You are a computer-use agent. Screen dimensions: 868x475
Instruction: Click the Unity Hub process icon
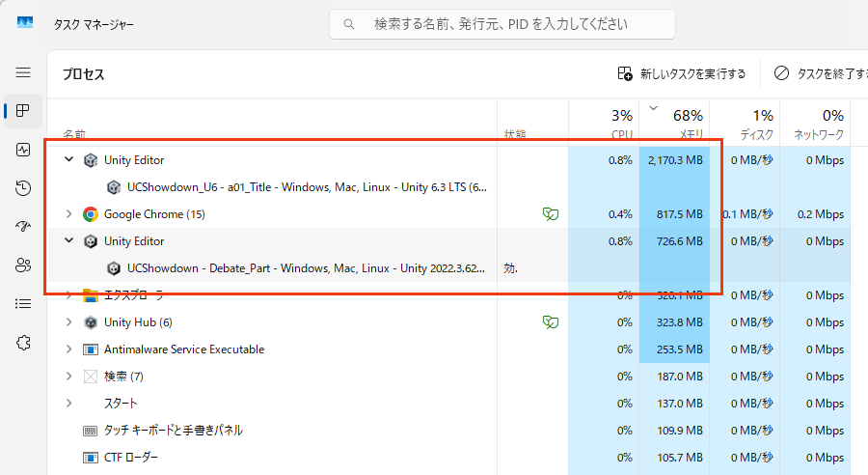pyautogui.click(x=91, y=322)
